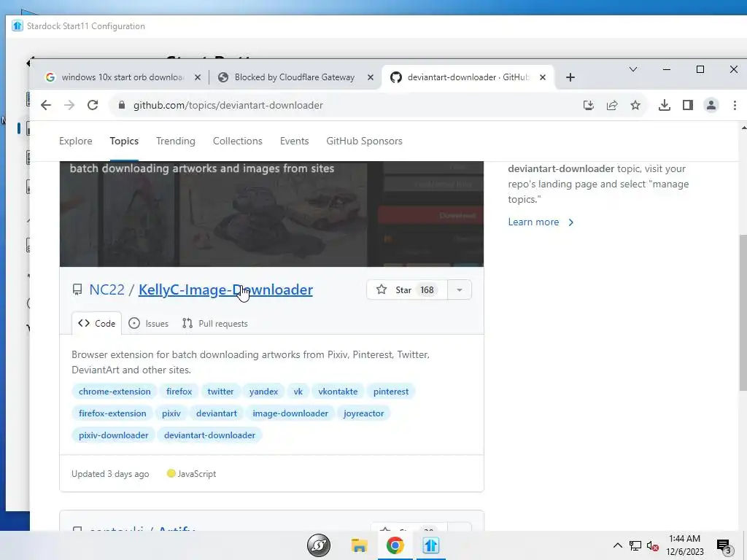Click the vk topic tag
The image size is (747, 560).
(x=298, y=392)
